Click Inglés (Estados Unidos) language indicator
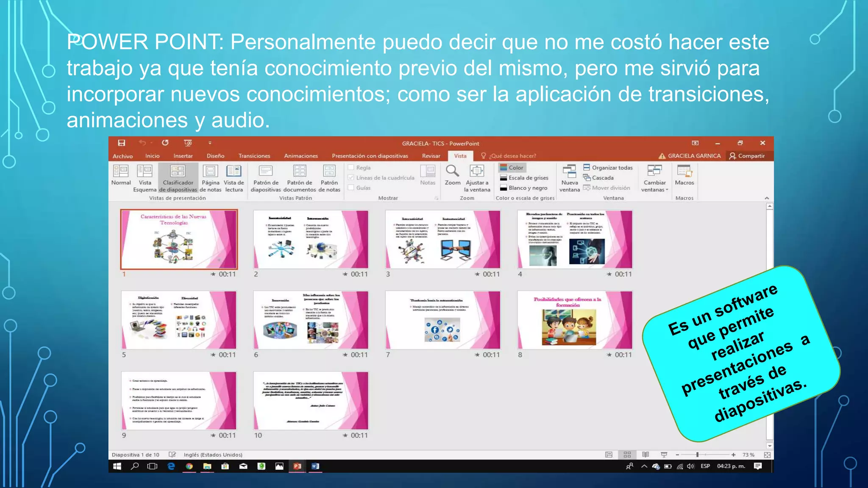This screenshot has height=488, width=868. coord(213,455)
